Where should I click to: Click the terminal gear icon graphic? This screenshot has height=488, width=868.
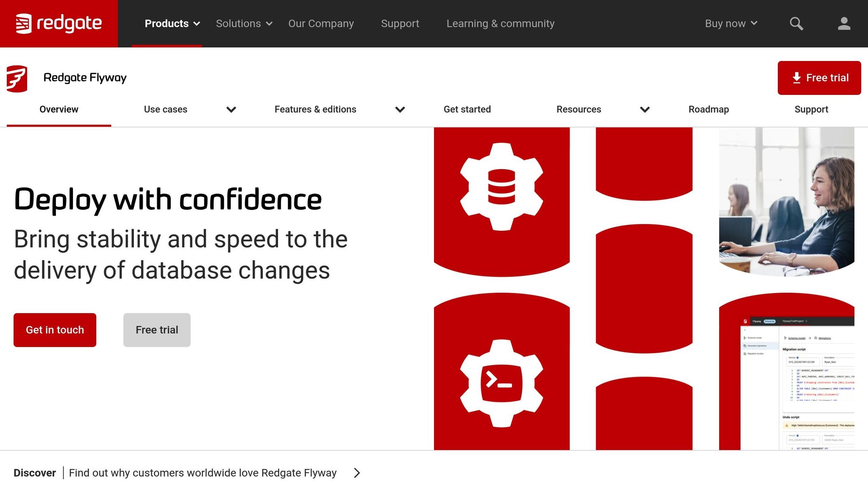(501, 383)
